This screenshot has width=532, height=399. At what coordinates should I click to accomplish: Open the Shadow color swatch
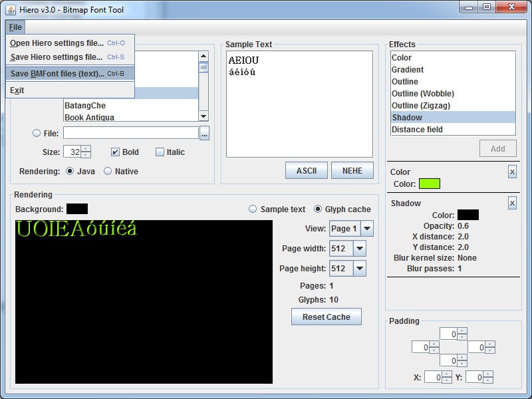(468, 215)
